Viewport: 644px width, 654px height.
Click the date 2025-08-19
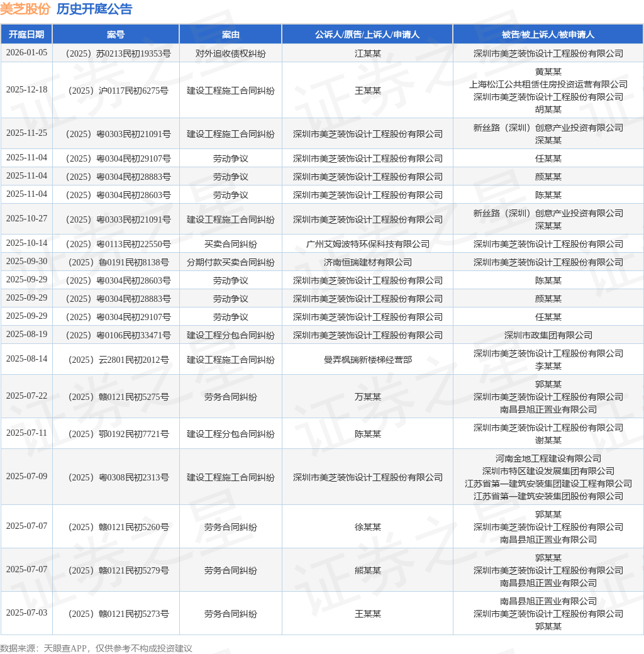26,335
